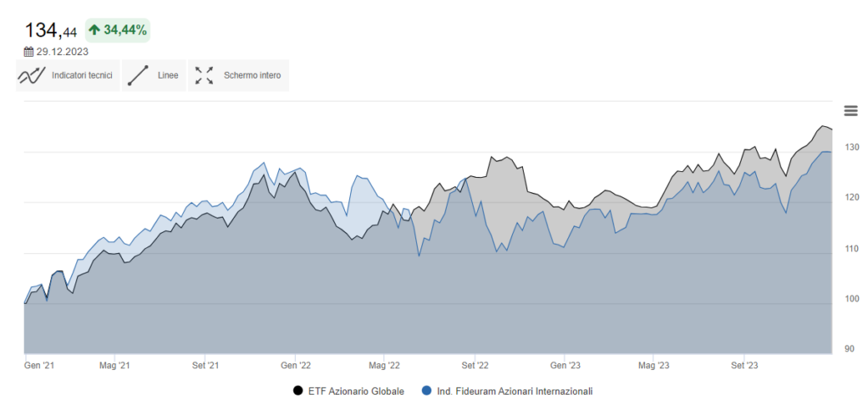Open the chart hamburger menu
868x420 pixels.
[850, 110]
